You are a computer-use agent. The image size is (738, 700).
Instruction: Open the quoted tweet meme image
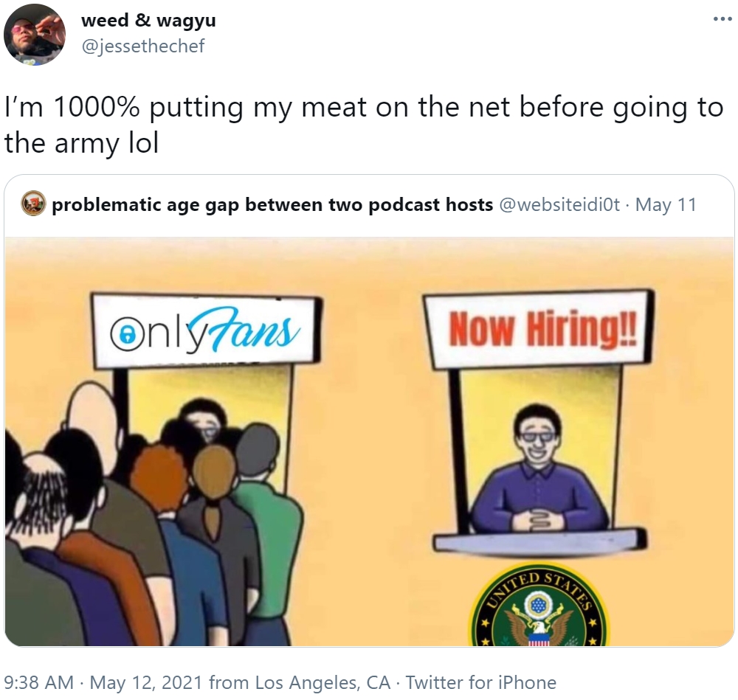[369, 441]
